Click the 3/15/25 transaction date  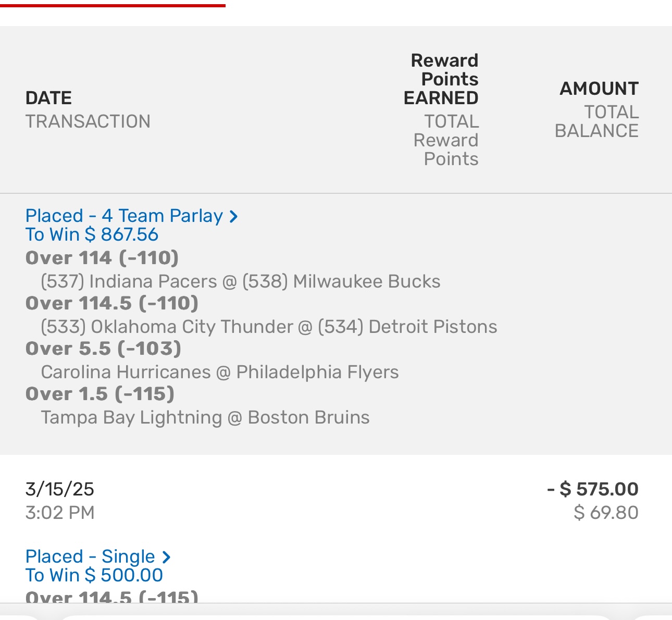(59, 489)
